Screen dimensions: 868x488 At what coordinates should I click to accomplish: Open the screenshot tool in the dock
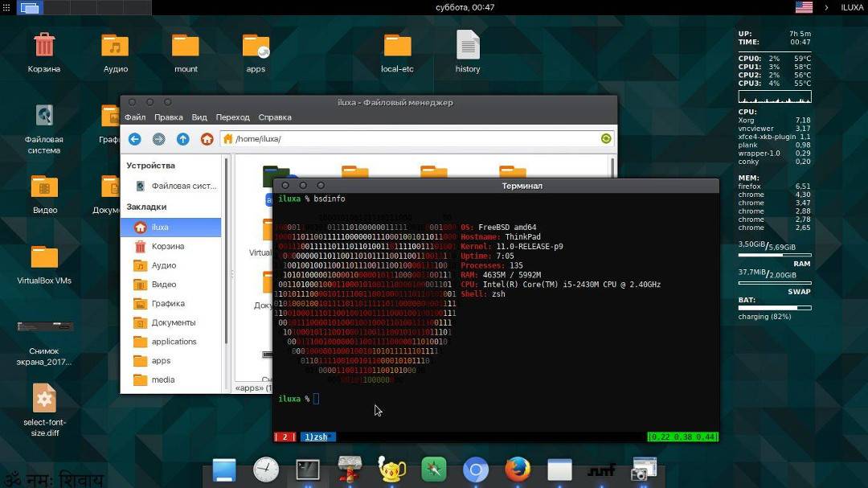click(644, 469)
